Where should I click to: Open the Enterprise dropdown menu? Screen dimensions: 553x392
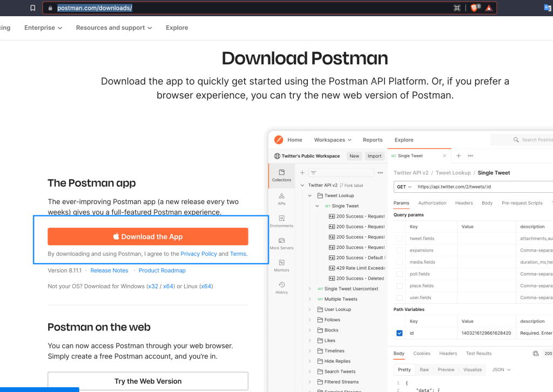[43, 28]
